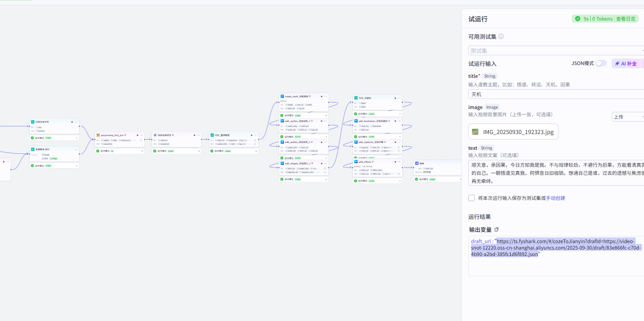
Task: Run the 代码_关键帧 node play icon
Action: click(396, 98)
